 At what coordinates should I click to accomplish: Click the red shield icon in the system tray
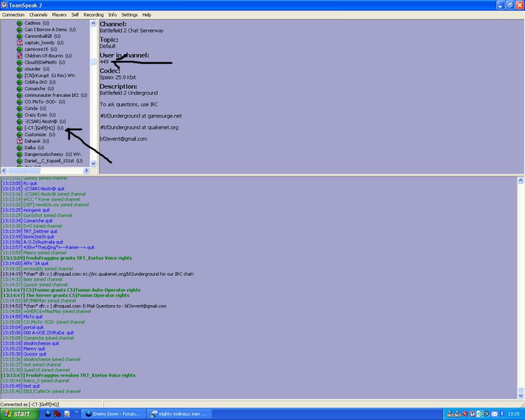pos(465,413)
